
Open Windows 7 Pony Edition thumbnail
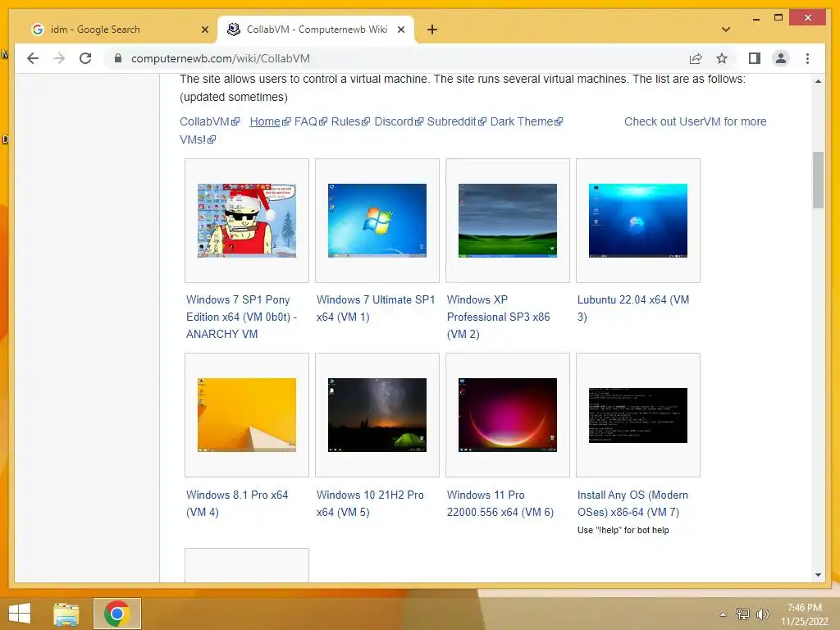(x=247, y=220)
